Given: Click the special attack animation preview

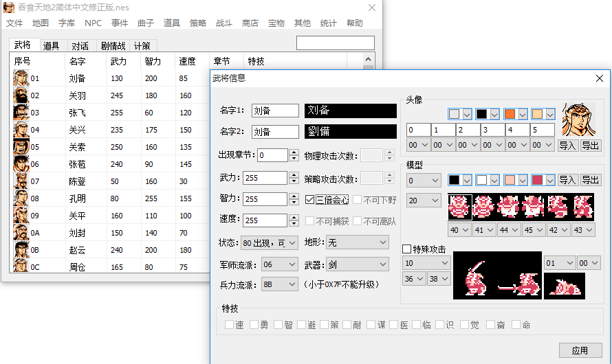Looking at the screenshot, I should pos(497,275).
